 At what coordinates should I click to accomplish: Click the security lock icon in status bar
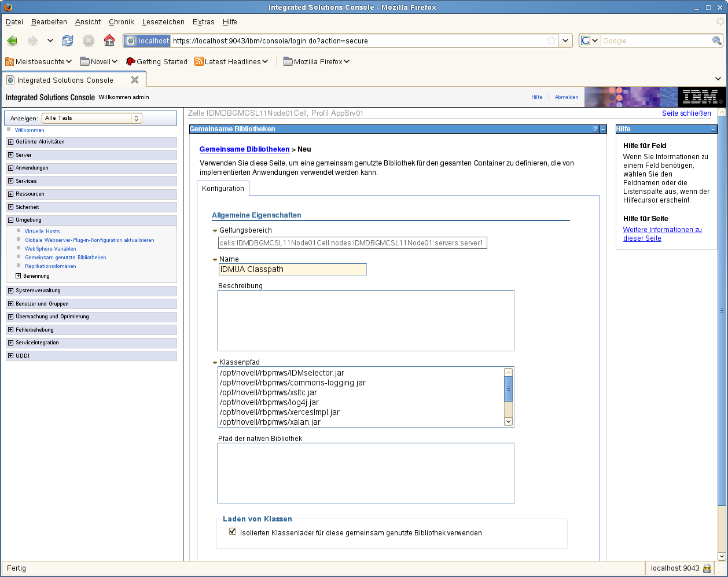[707, 568]
